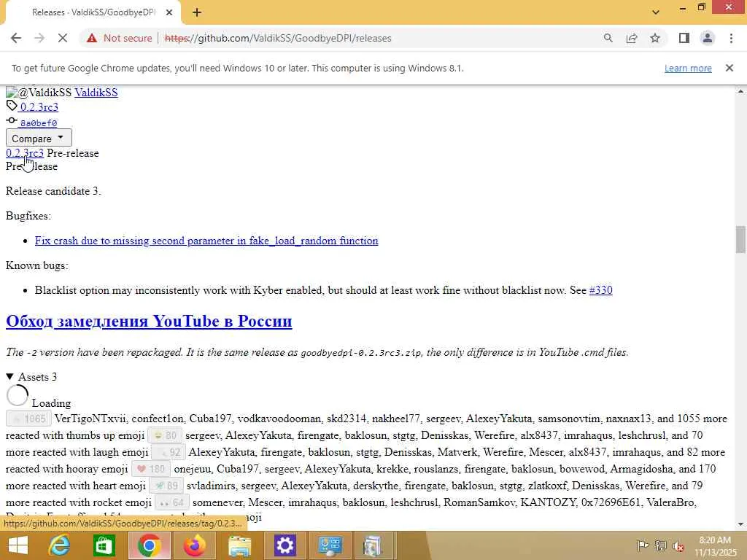The width and height of the screenshot is (747, 560).
Task: Open the gear settings app on taskbar
Action: pyautogui.click(x=285, y=545)
